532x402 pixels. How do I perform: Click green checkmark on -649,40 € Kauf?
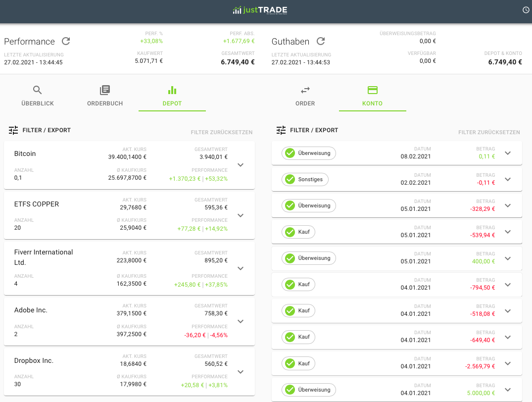click(x=290, y=337)
